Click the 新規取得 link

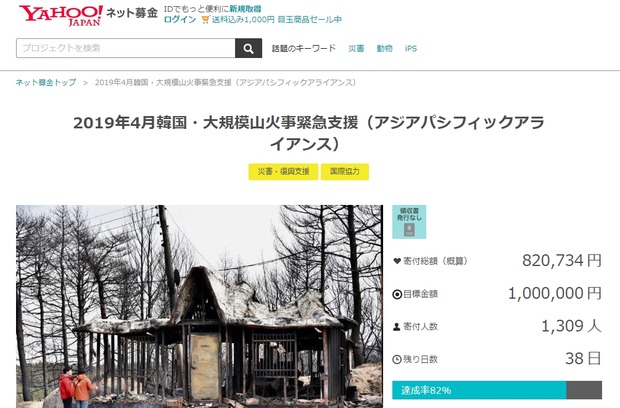tap(245, 9)
